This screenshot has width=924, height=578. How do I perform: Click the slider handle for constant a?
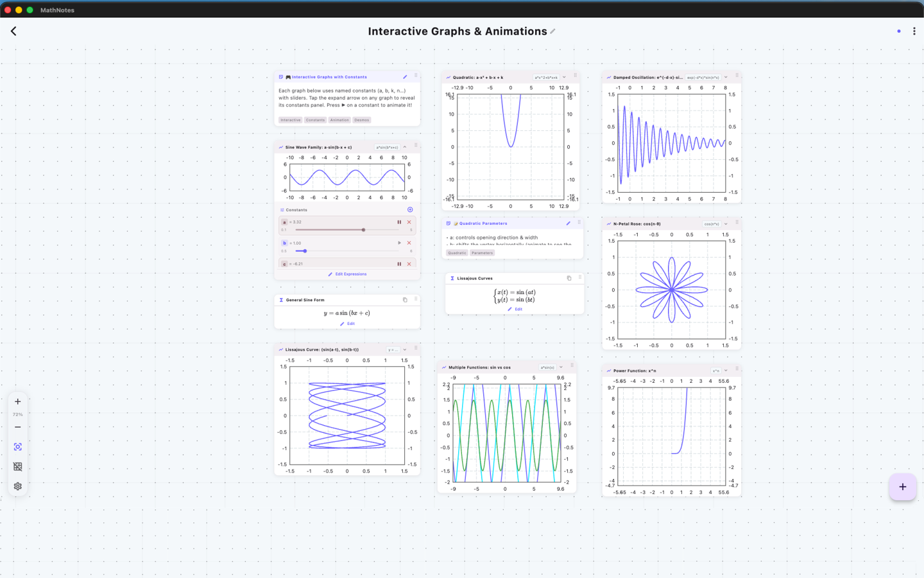pos(363,230)
